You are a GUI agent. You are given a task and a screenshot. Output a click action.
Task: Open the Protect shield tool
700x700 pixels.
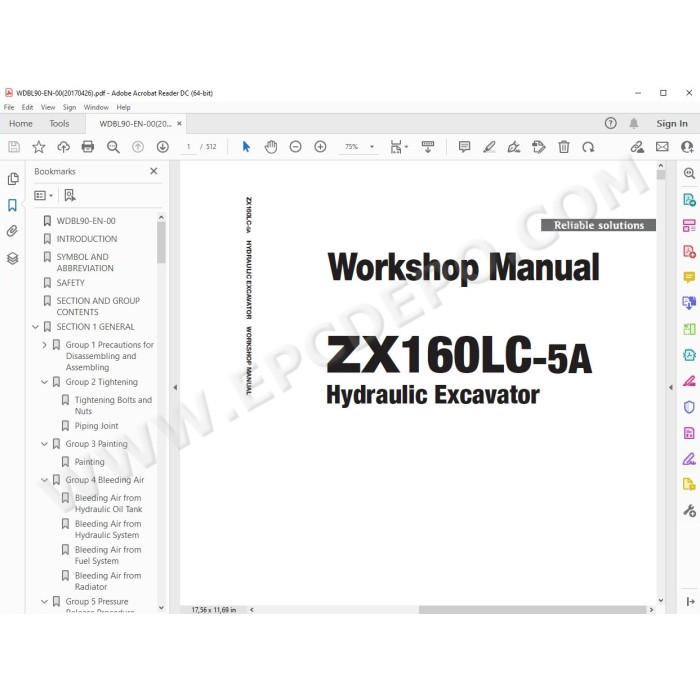click(x=689, y=407)
